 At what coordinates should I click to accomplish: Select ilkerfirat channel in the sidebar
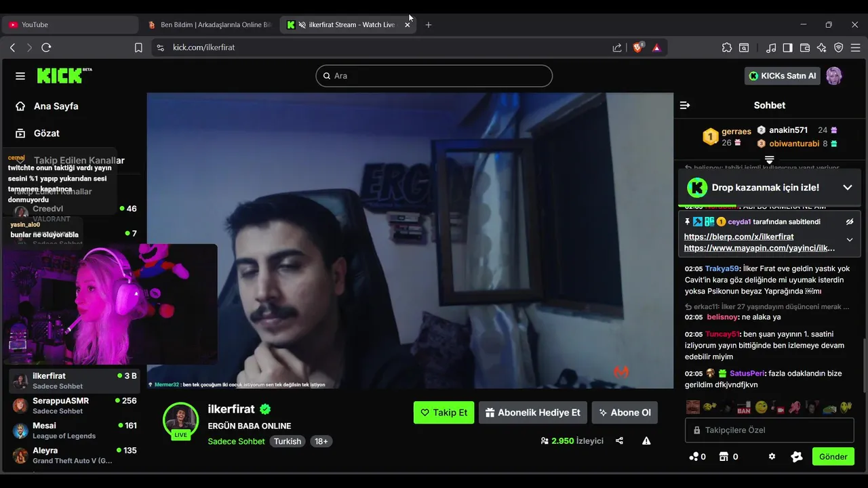coord(75,380)
